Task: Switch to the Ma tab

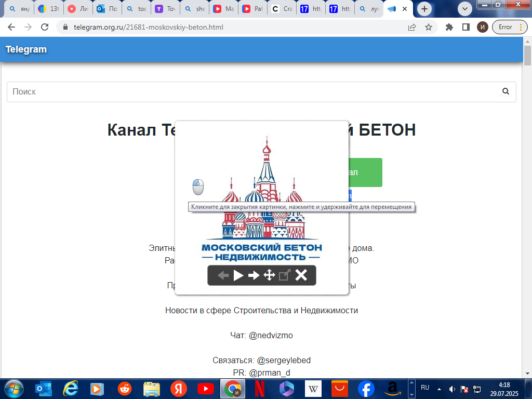Action: tap(223, 9)
